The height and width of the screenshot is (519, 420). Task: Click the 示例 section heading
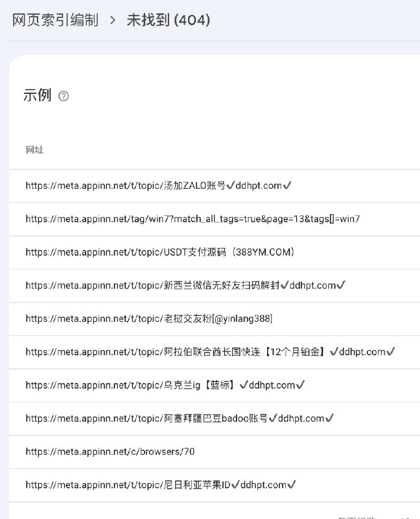click(37, 95)
